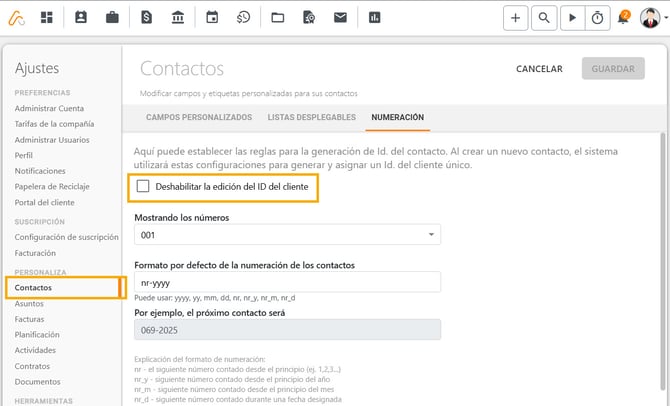Select the Numeración tab
Viewport: 670px width, 406px height.
[x=397, y=117]
